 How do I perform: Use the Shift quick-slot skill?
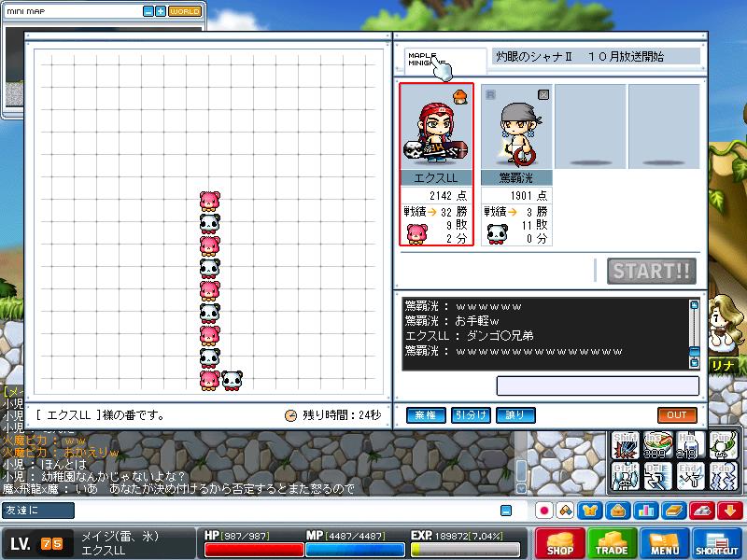[625, 445]
